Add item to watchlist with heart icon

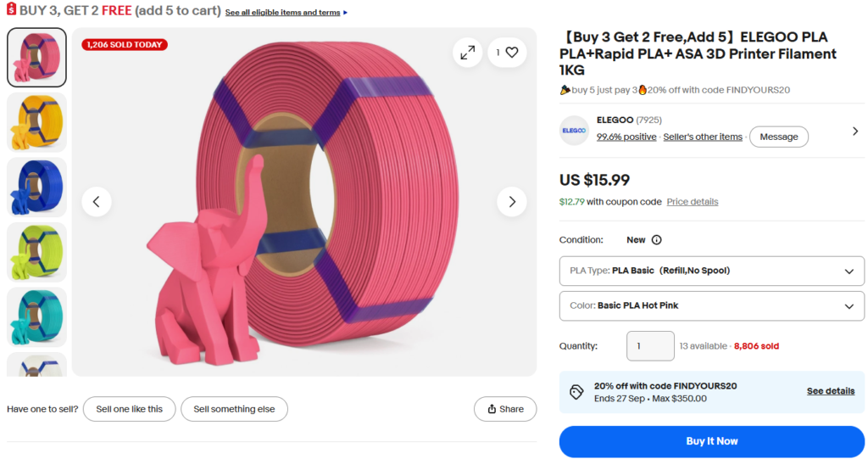click(507, 53)
